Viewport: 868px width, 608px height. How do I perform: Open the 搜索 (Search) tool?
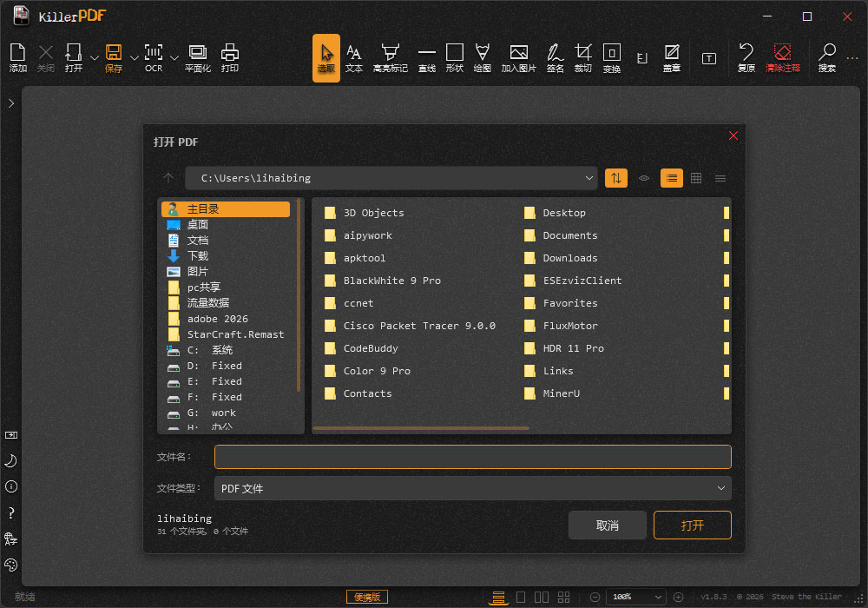click(x=827, y=57)
